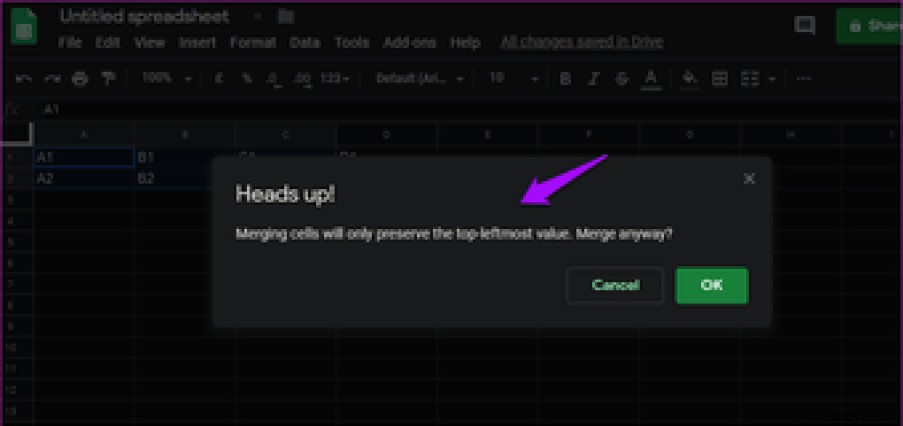Image resolution: width=903 pixels, height=426 pixels.
Task: Open the Add-ons menu
Action: pyautogui.click(x=409, y=43)
